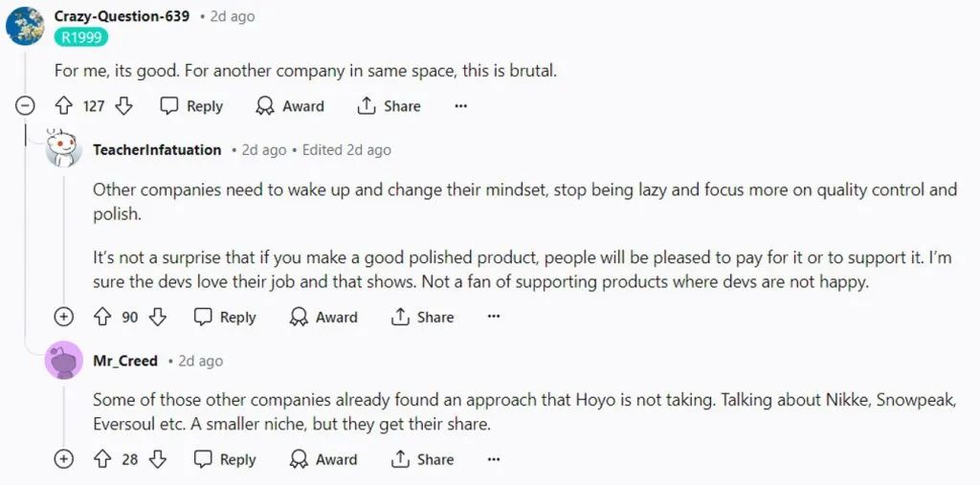Open more options on TeacherInfatuation's comment
This screenshot has width=980, height=485.
click(x=494, y=318)
